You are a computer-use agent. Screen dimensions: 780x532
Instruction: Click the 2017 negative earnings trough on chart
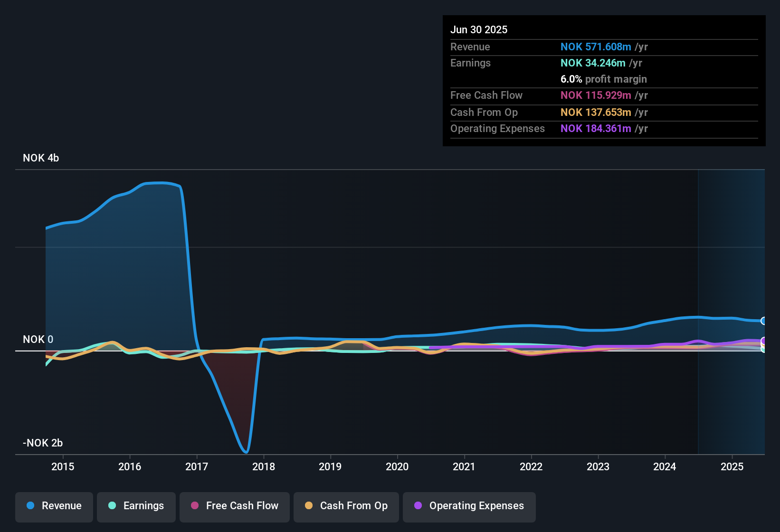(x=246, y=451)
